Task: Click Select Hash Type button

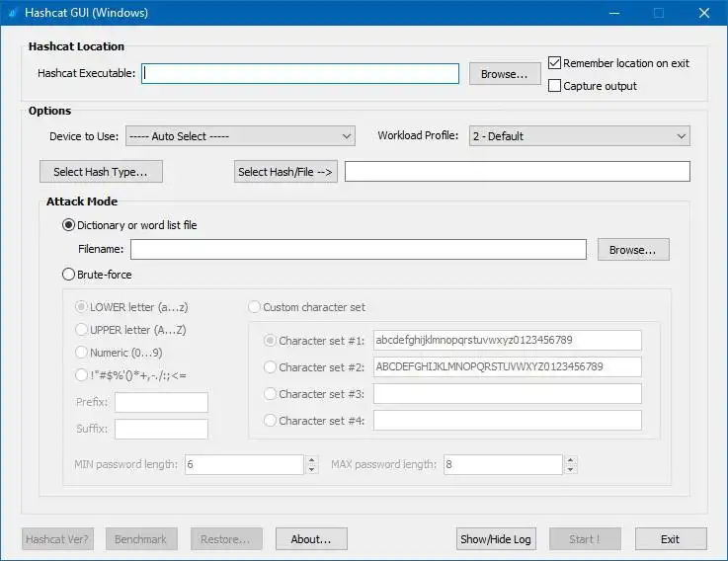Action: 101,172
